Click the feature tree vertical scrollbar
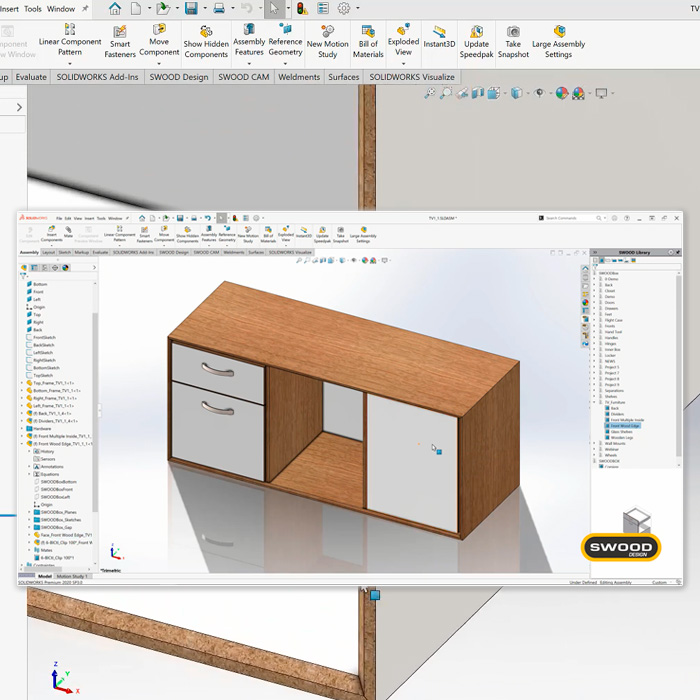Viewport: 700px width, 700px height. tap(95, 411)
